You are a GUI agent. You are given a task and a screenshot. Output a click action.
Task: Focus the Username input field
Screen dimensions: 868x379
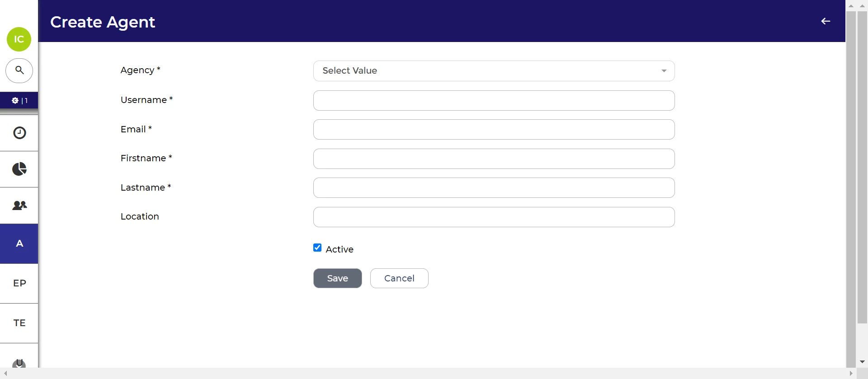tap(494, 100)
